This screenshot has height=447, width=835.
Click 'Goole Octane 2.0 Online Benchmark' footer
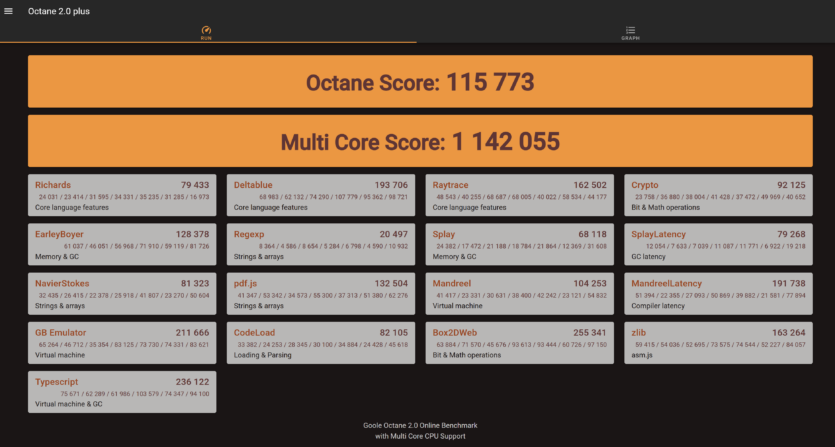[x=420, y=426]
